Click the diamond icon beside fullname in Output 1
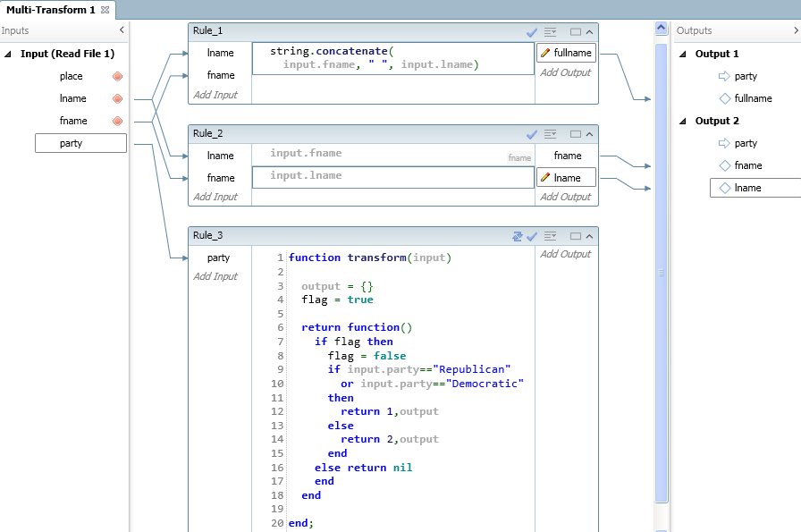 coord(725,98)
